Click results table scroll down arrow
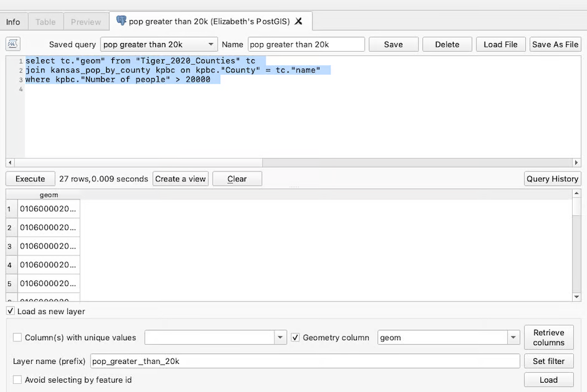The width and height of the screenshot is (587, 392). (576, 297)
